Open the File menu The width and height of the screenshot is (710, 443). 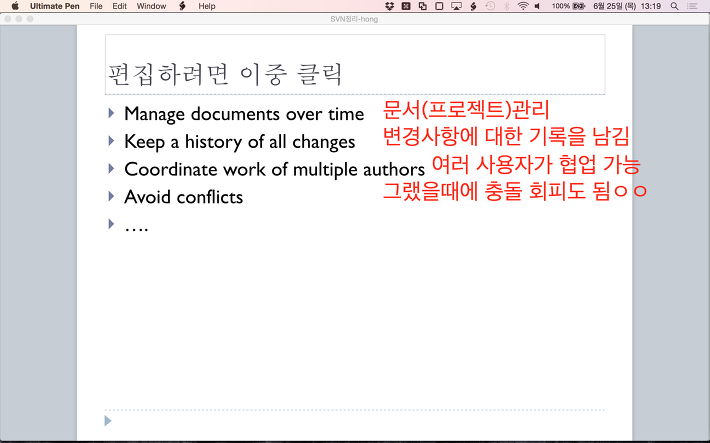(96, 6)
